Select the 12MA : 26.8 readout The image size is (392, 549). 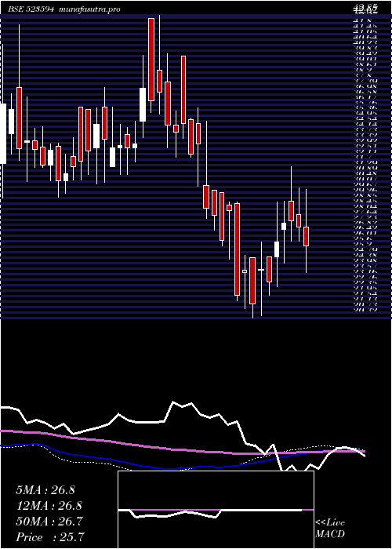click(49, 506)
